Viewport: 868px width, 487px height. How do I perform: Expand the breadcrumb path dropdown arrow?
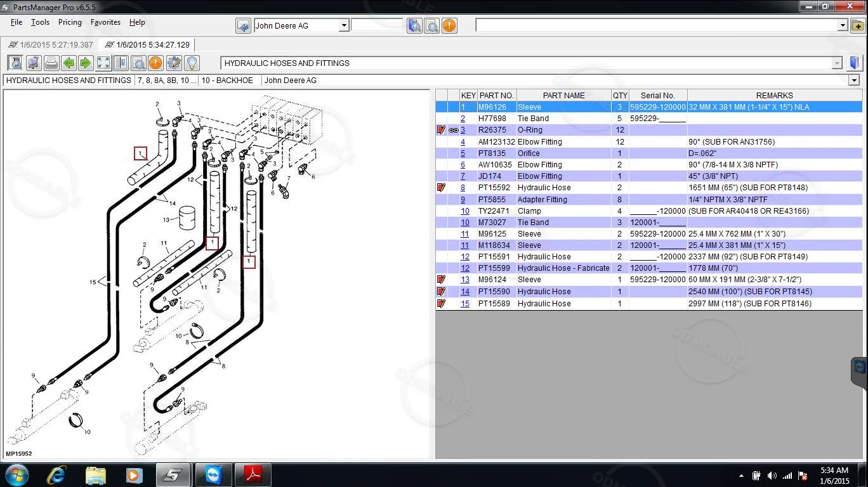click(x=854, y=81)
